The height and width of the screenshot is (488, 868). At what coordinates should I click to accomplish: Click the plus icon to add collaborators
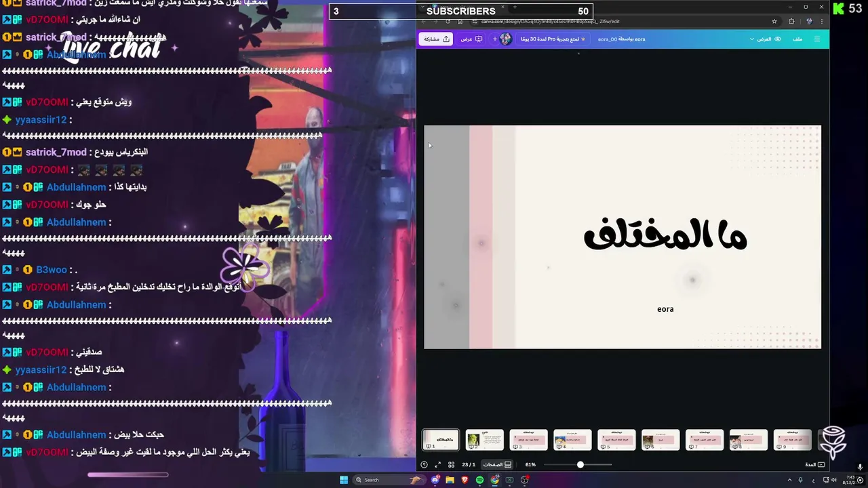tap(494, 39)
